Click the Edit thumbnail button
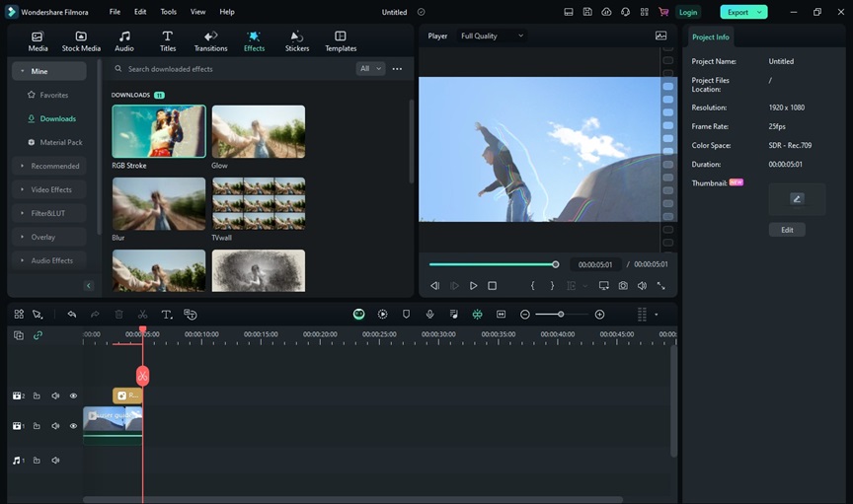853x504 pixels. click(787, 230)
